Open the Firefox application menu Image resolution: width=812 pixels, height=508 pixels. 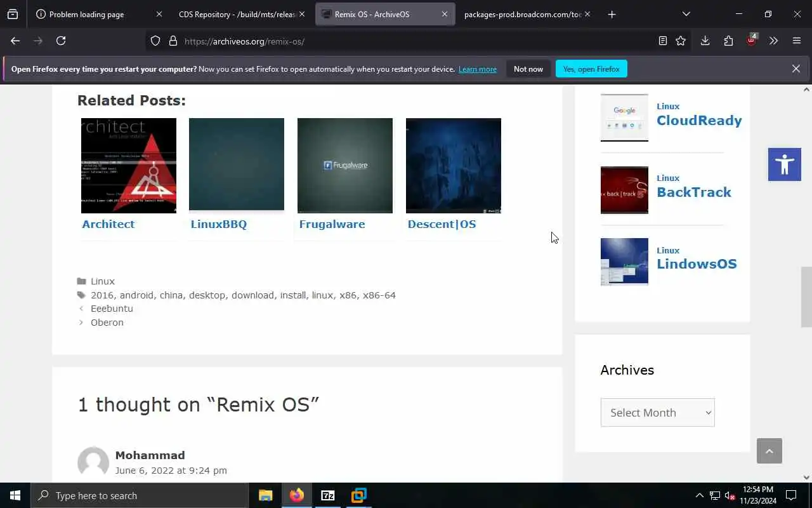tap(797, 41)
